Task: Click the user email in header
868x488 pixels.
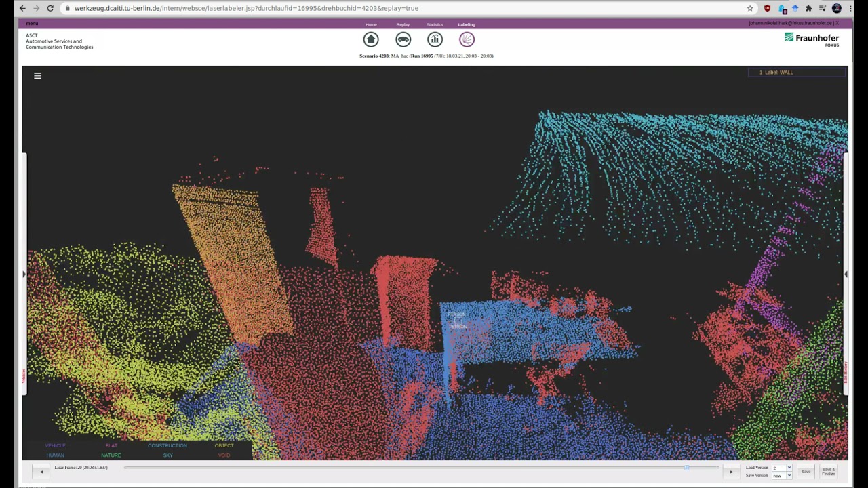Action: pyautogui.click(x=790, y=23)
